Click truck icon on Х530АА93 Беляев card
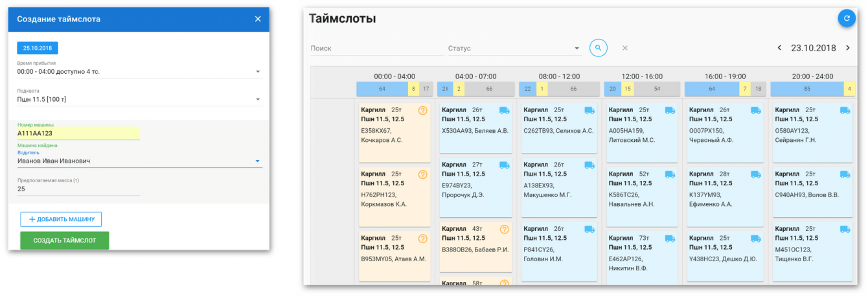 [504, 111]
